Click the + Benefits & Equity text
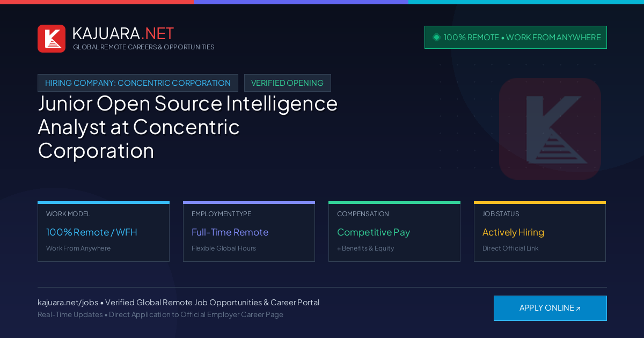 365,248
